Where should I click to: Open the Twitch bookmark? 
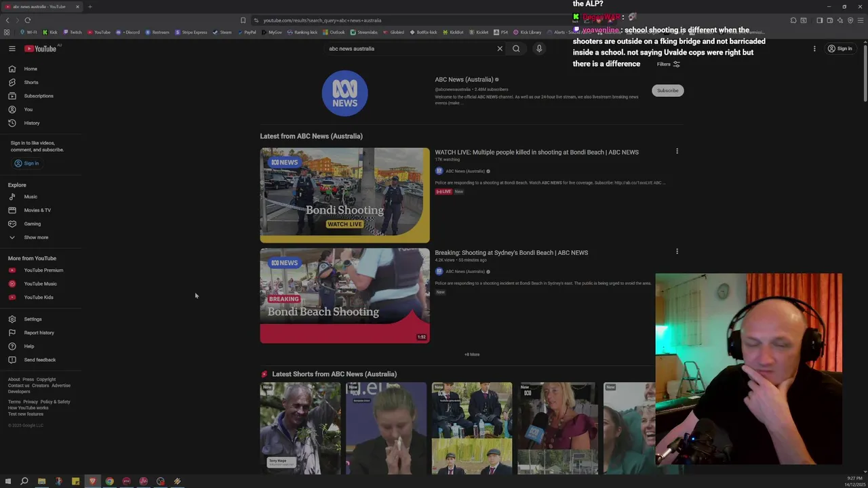[72, 33]
